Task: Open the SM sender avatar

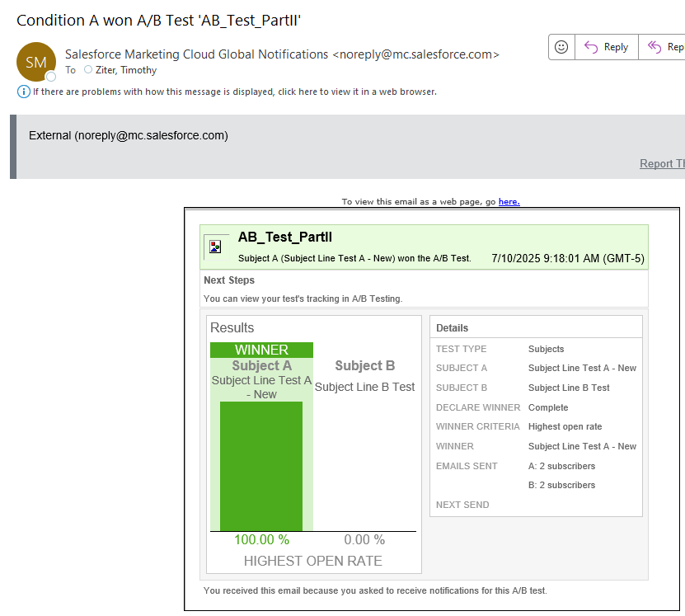Action: tap(35, 63)
